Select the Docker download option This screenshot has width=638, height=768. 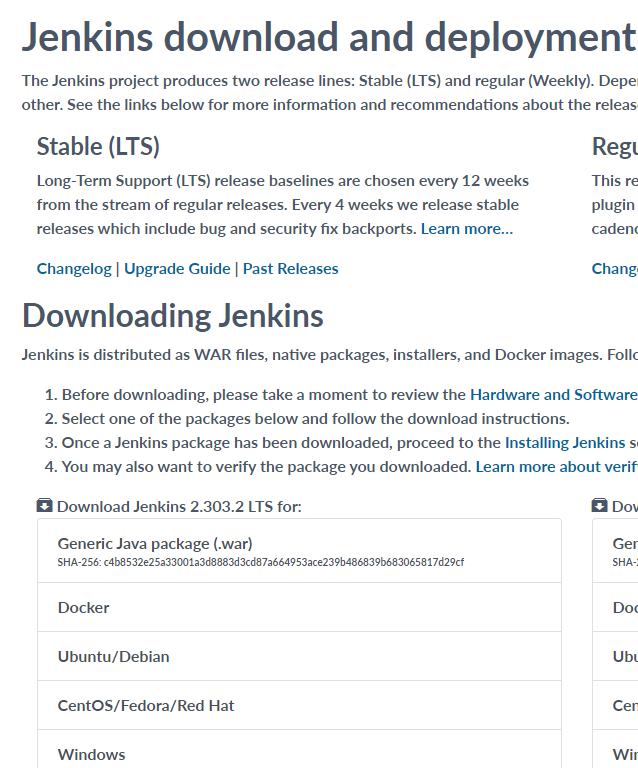tap(299, 607)
